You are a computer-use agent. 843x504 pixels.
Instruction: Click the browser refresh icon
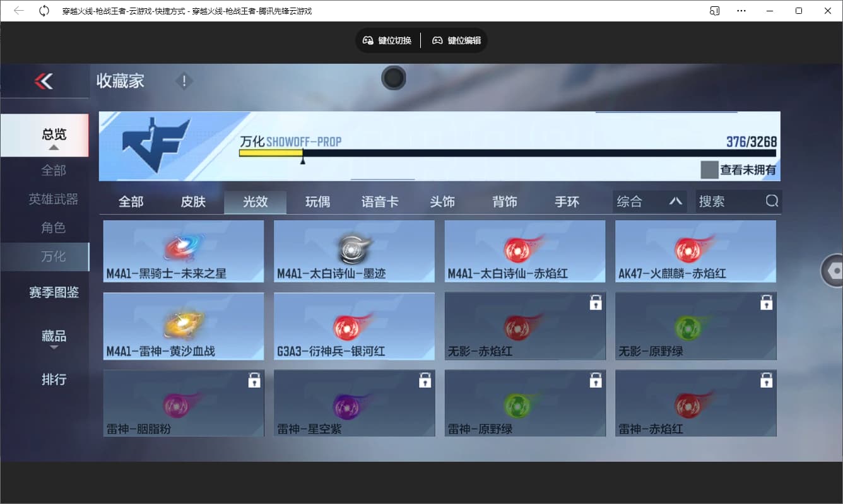(44, 11)
